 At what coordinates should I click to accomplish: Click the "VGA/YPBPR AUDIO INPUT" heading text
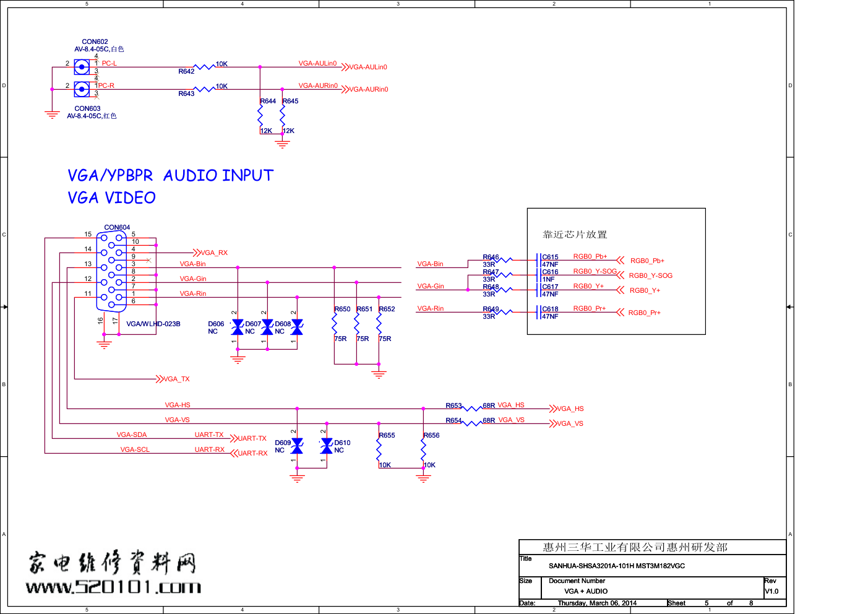(170, 176)
